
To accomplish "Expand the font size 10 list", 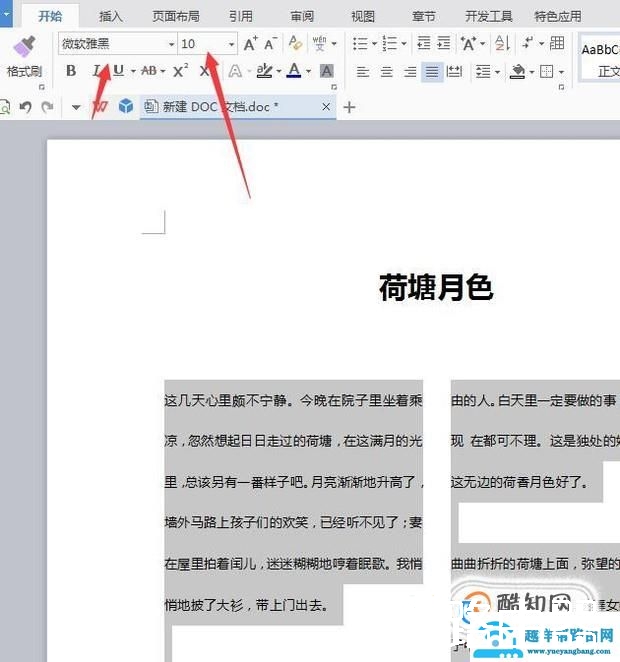I will (x=231, y=44).
